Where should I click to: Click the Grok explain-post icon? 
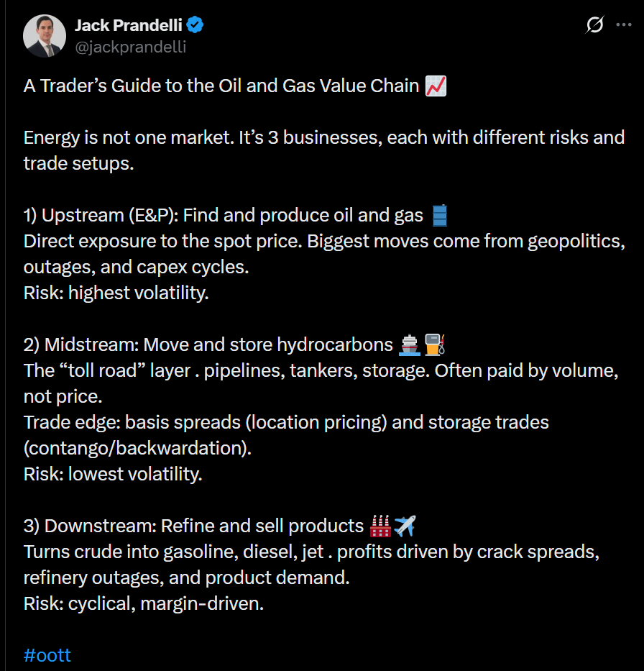pyautogui.click(x=594, y=25)
